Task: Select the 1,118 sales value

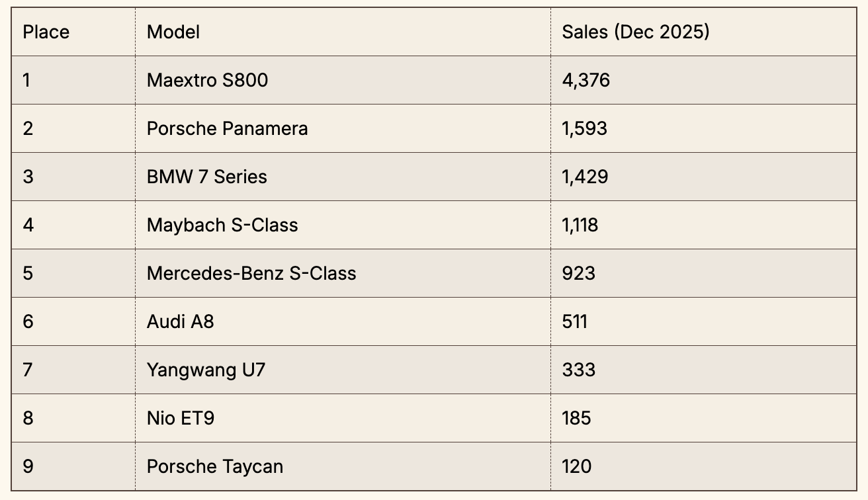Action: pos(580,225)
